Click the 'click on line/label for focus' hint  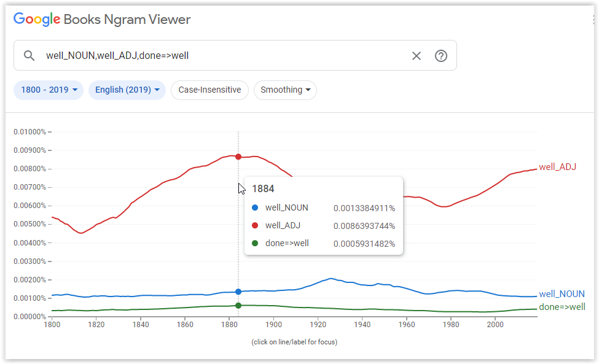click(294, 342)
